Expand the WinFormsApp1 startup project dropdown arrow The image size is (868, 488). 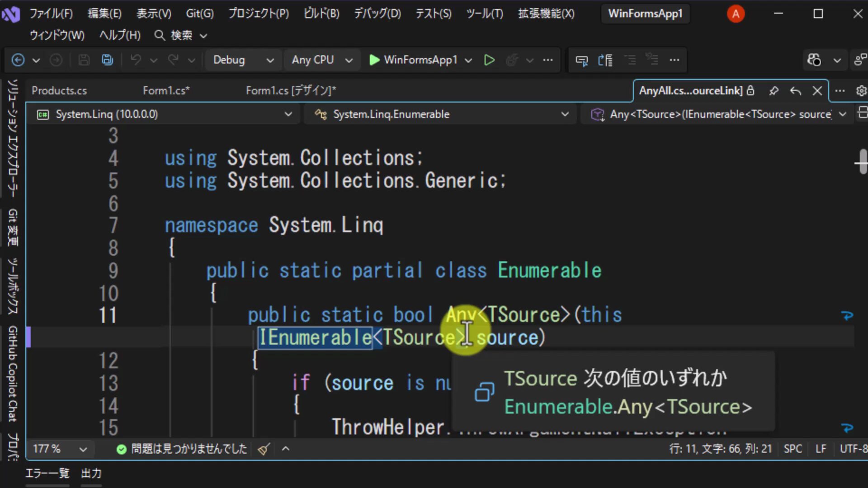pos(468,60)
